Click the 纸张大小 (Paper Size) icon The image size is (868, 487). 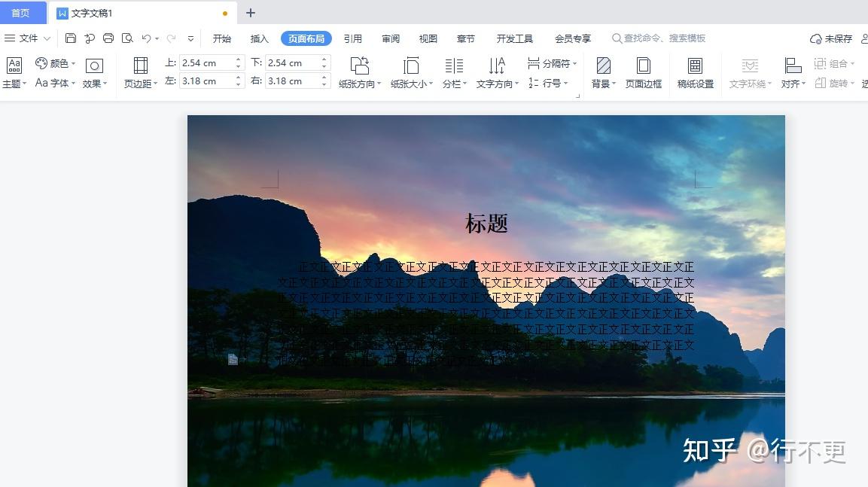coord(410,72)
